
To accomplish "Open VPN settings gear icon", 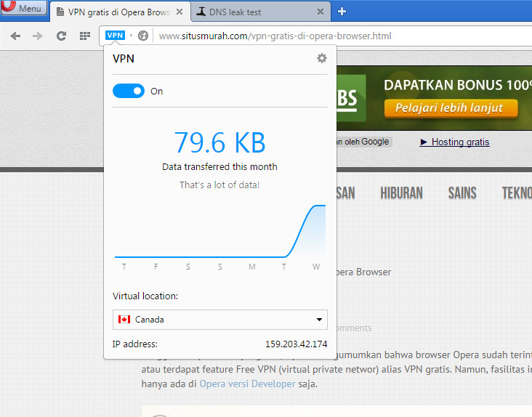I will tap(322, 58).
